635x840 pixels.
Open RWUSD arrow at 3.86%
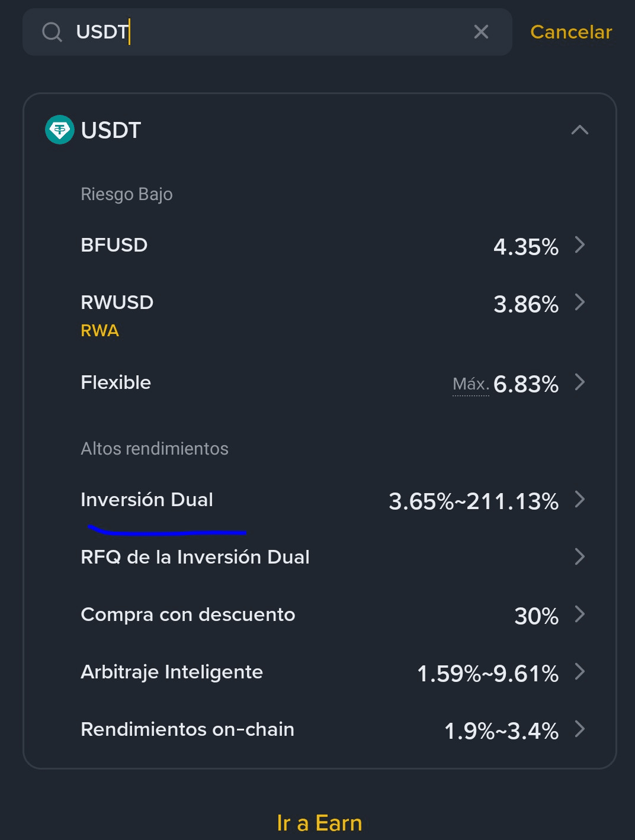pos(580,302)
